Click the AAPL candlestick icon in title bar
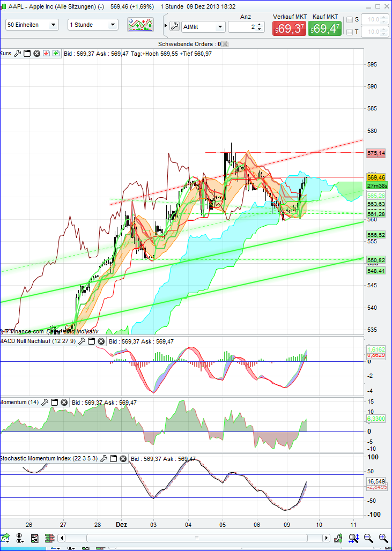This screenshot has width=392, height=551. pyautogui.click(x=4, y=6)
